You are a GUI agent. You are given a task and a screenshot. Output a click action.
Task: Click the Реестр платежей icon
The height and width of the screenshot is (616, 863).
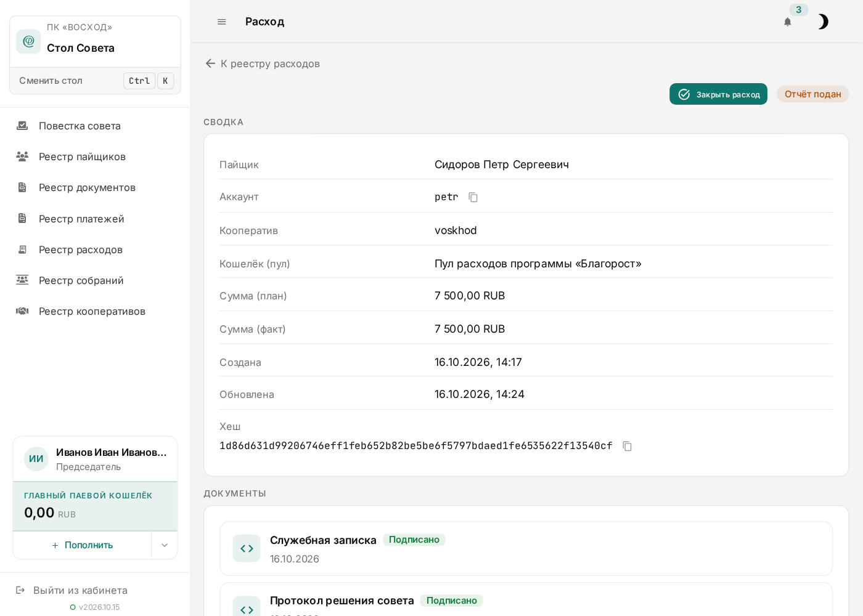click(x=22, y=219)
